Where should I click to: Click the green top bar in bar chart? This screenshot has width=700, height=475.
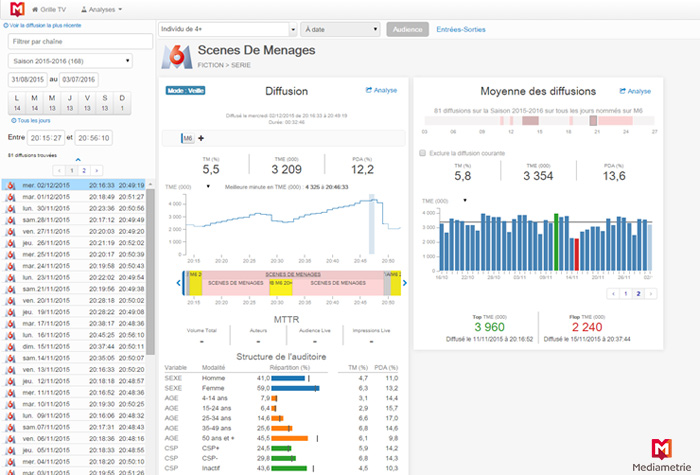click(x=556, y=242)
